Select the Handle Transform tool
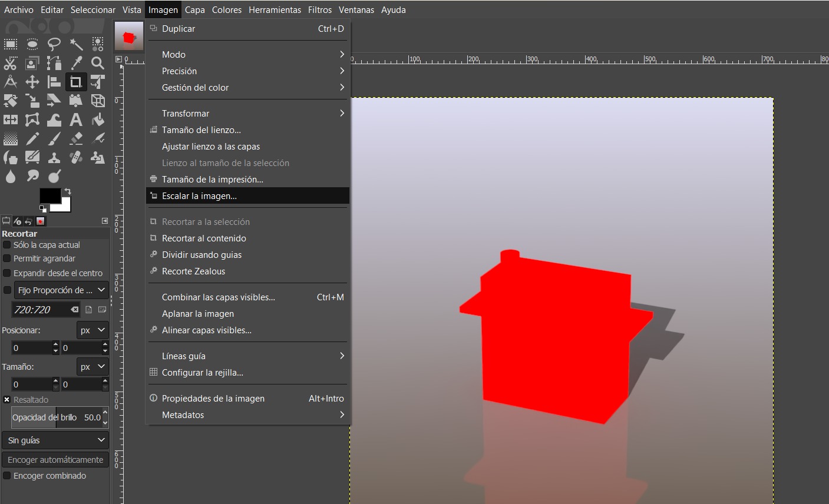The image size is (829, 504). (x=76, y=101)
